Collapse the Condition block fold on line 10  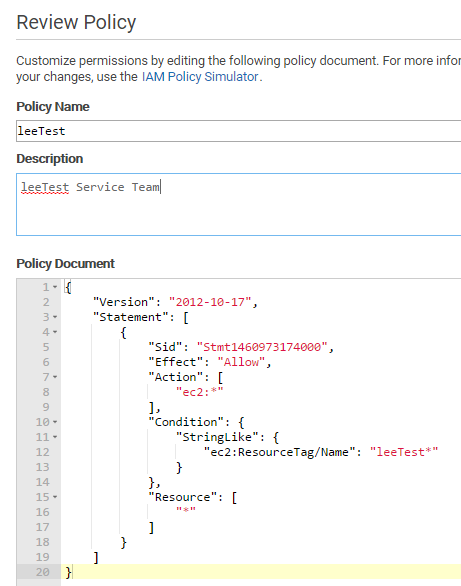click(x=55, y=422)
